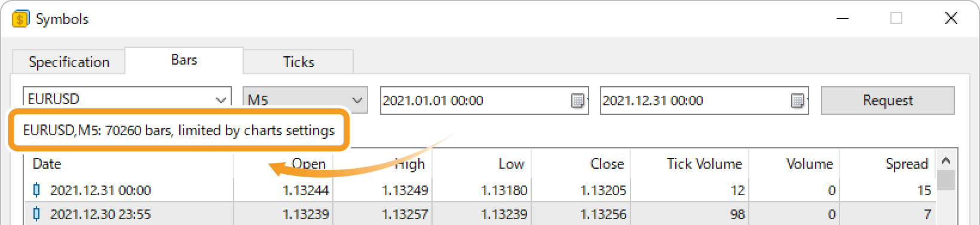The width and height of the screenshot is (980, 225).
Task: Click the Symbols window title icon
Action: pyautogui.click(x=20, y=19)
